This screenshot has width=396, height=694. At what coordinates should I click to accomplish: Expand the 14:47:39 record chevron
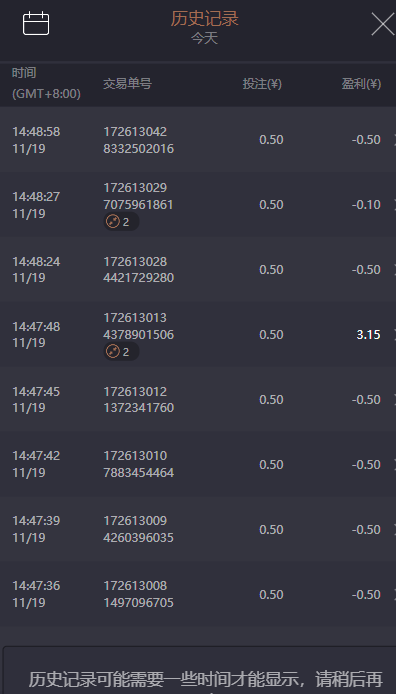[x=394, y=530]
